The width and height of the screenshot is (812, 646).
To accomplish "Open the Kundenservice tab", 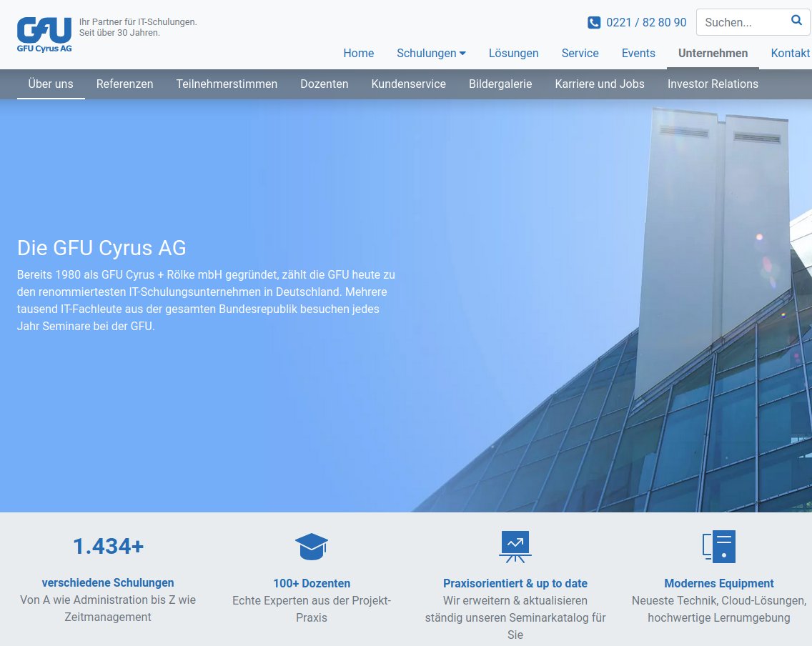I will [409, 84].
